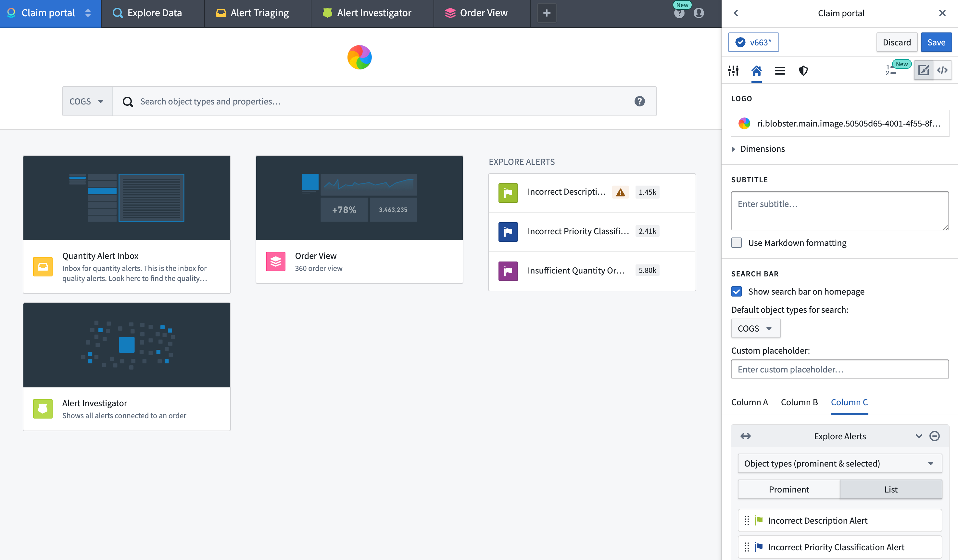Switch to Column B tab
Viewport: 958px width, 560px height.
tap(799, 402)
